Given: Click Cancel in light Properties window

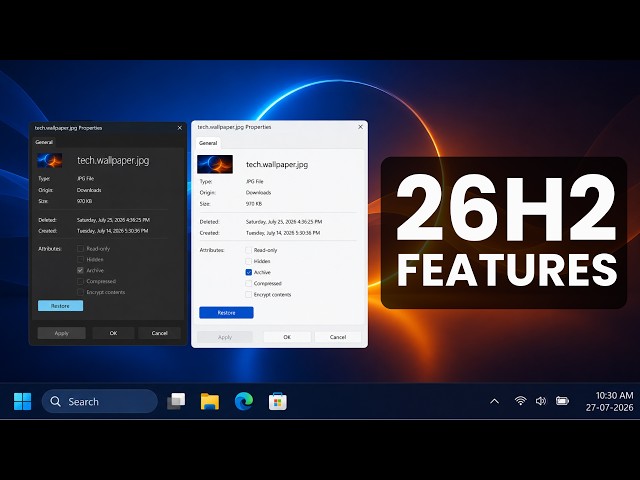Looking at the screenshot, I should click(x=338, y=337).
